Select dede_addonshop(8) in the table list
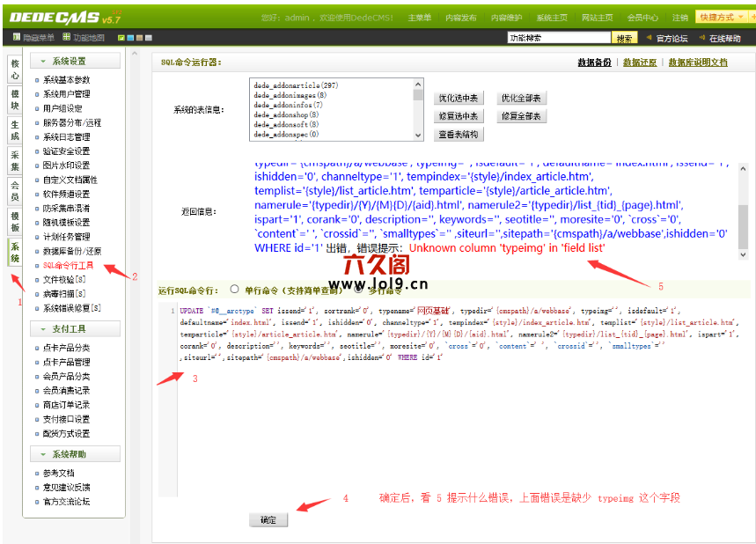Screen dimensions: 756x544 point(286,114)
